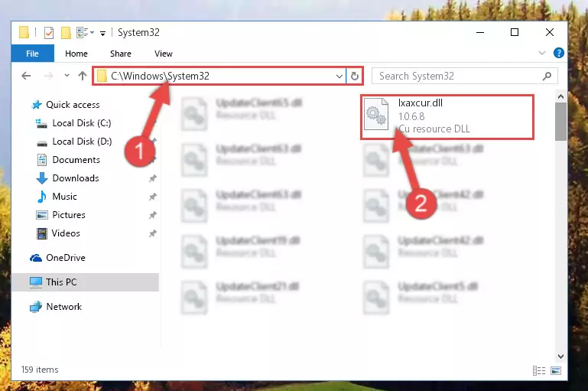The image size is (588, 391).
Task: Open the File menu
Action: [33, 54]
